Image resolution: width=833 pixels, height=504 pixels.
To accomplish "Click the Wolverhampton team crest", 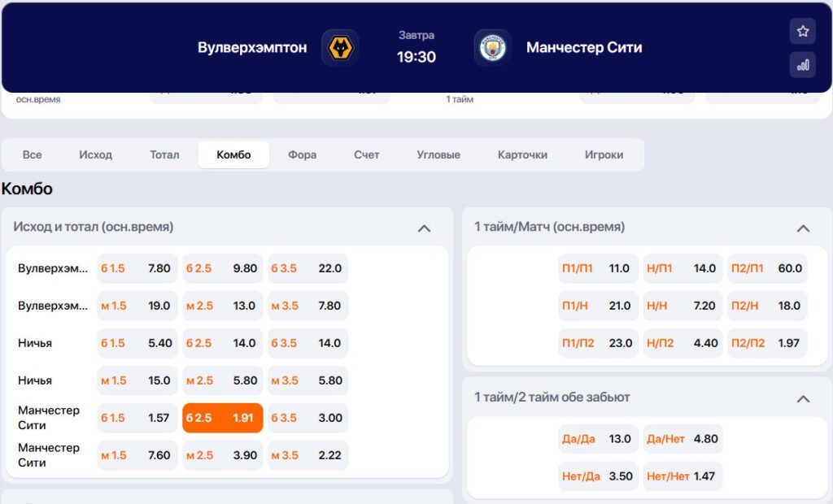I will [340, 48].
